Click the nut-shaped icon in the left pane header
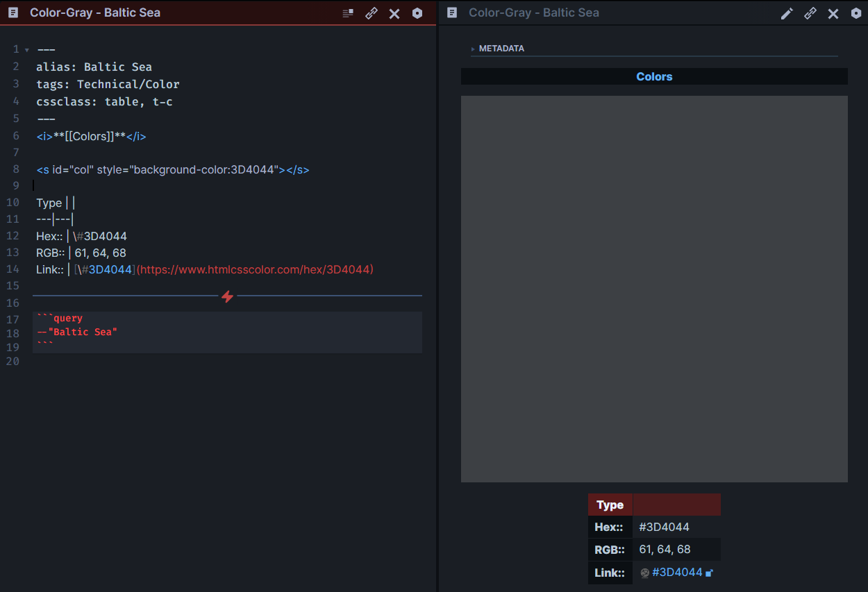Image resolution: width=868 pixels, height=592 pixels. (x=417, y=12)
